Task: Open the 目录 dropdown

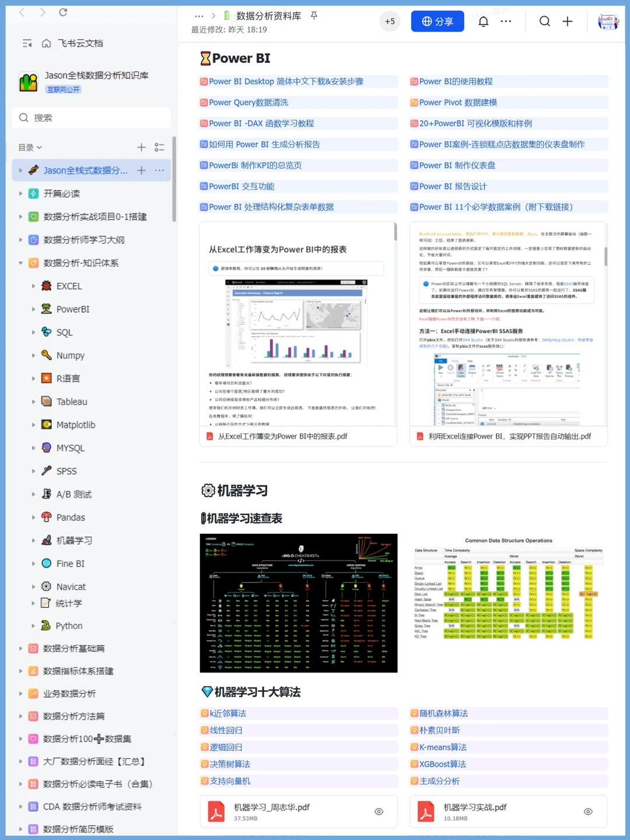Action: pyautogui.click(x=30, y=148)
